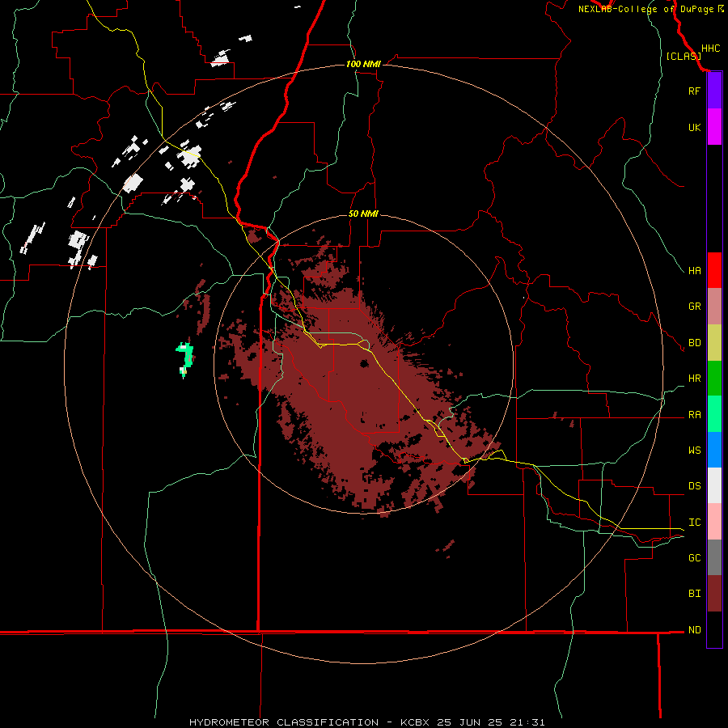728x728 pixels.
Task: Click the purple RF color swatch
Action: 714,91
